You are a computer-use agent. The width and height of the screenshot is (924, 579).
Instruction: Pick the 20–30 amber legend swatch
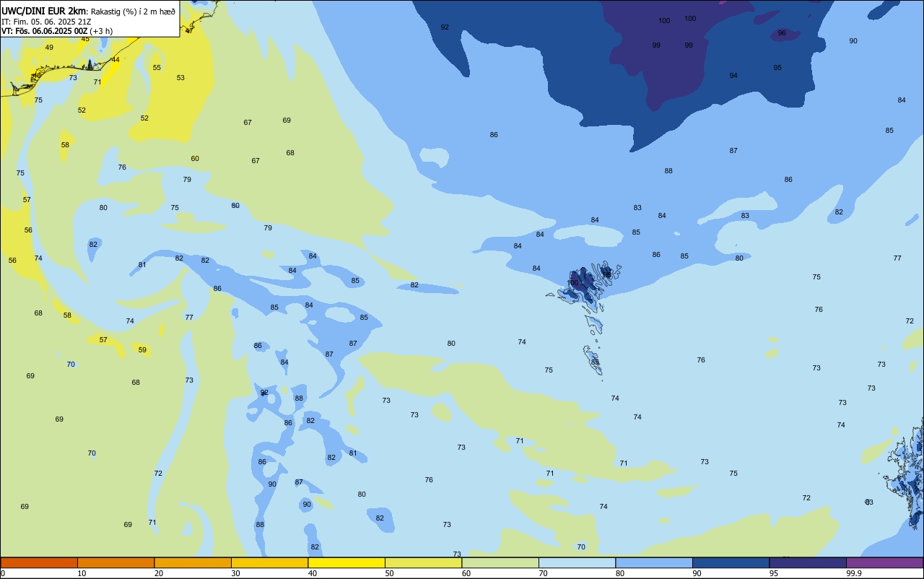193,562
